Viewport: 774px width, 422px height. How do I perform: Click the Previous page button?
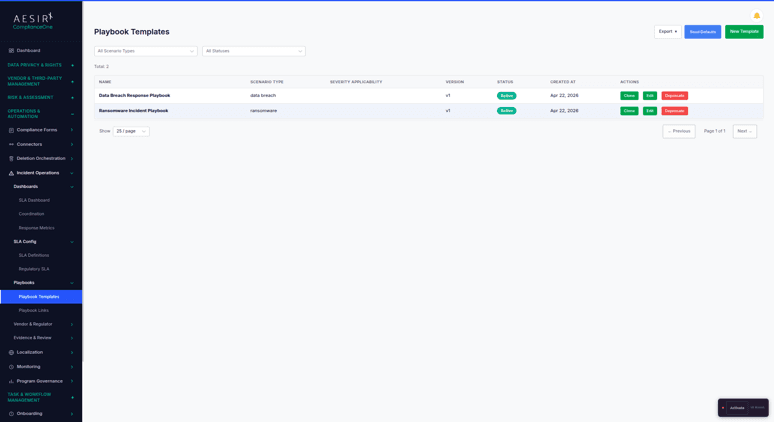(x=679, y=131)
